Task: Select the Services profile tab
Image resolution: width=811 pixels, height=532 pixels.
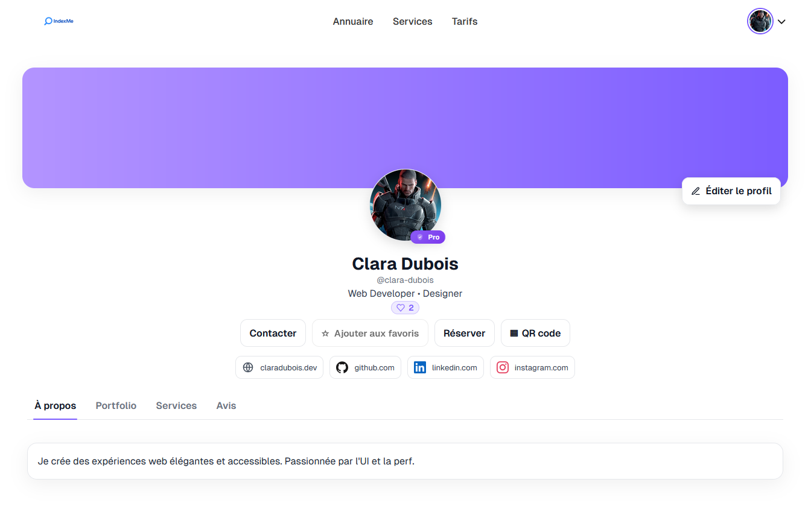Action: tap(176, 405)
